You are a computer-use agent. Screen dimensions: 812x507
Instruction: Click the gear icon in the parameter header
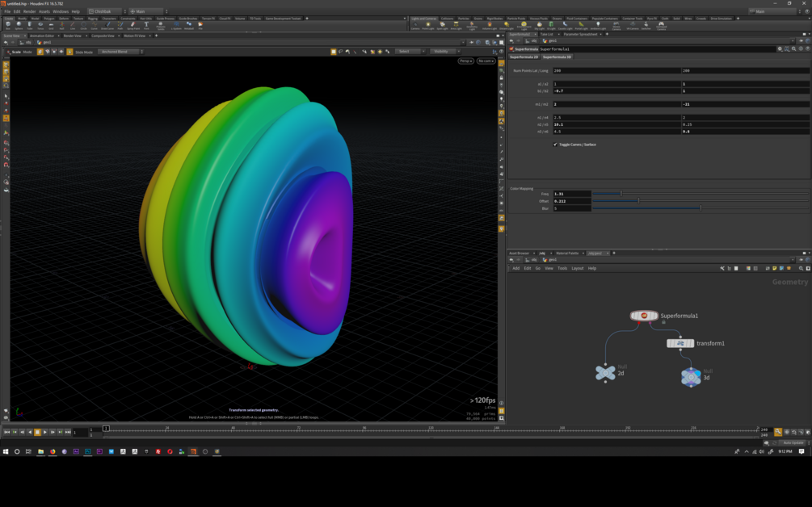[x=780, y=48]
